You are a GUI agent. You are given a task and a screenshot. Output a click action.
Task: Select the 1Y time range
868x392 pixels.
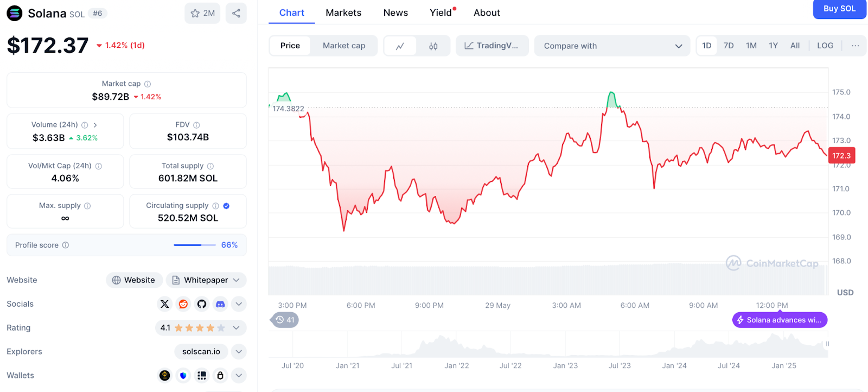[x=774, y=46]
